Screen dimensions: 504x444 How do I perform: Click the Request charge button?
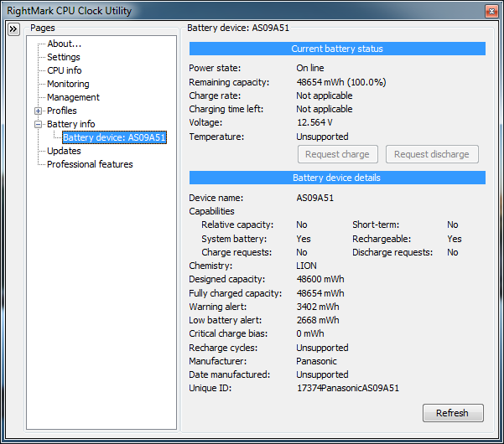(337, 154)
